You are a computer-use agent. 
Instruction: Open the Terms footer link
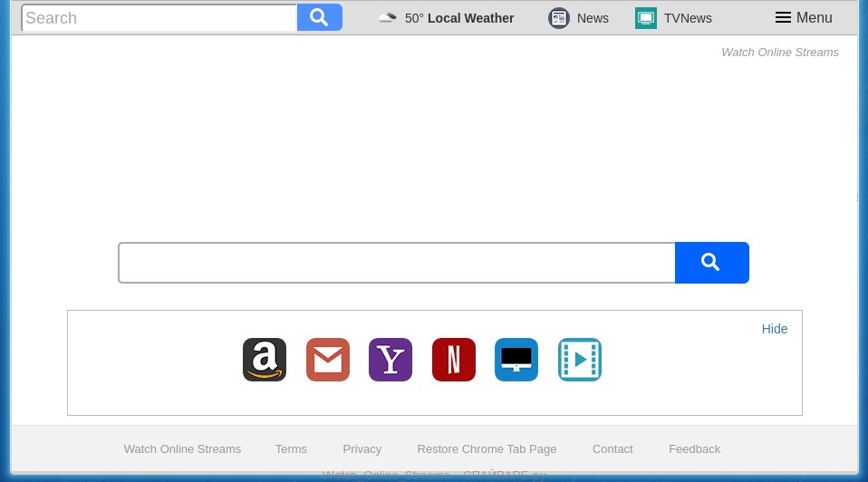click(291, 449)
